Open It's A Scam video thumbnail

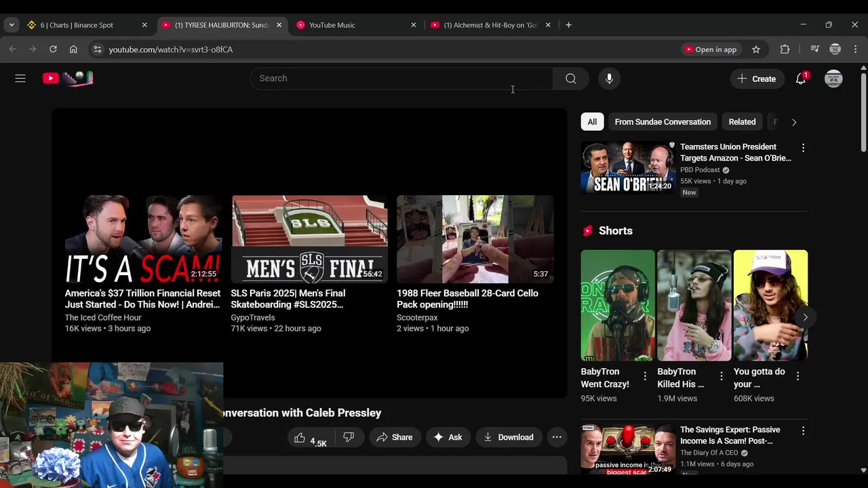pos(143,239)
